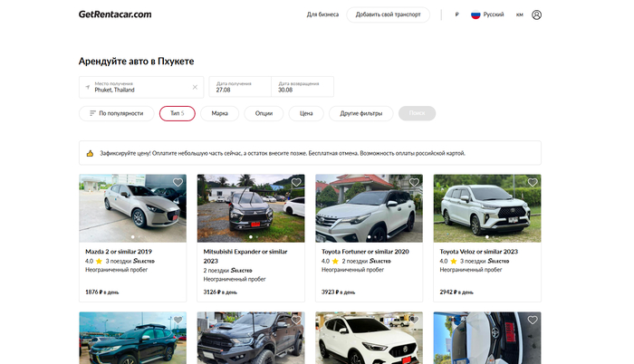The image size is (634, 364).
Task: Pick the return date 30.08 field
Action: point(303,87)
